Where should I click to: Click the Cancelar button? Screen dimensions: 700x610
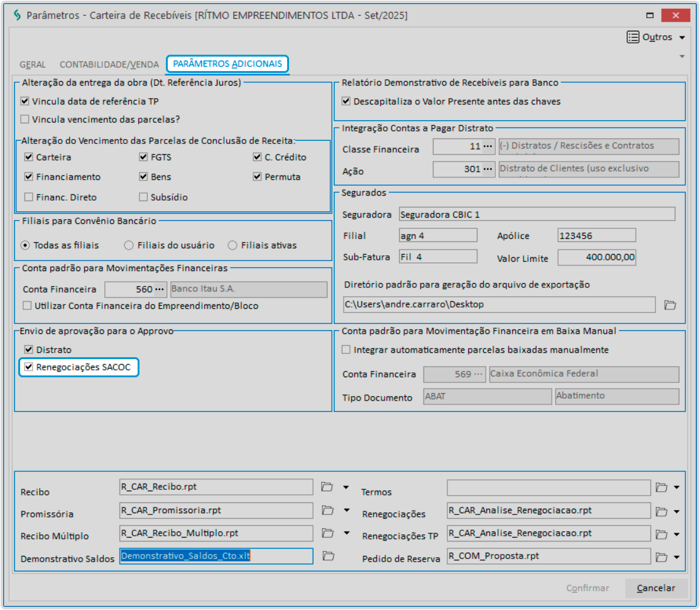click(656, 588)
